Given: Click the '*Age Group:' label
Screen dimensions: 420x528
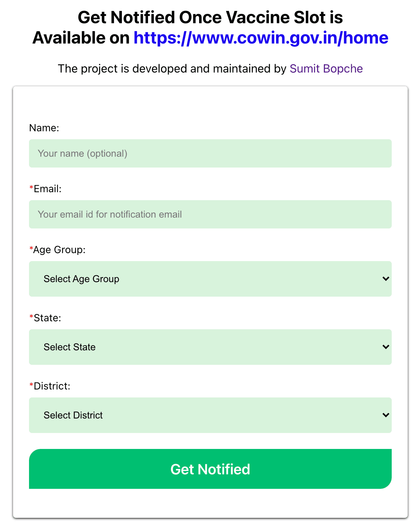Looking at the screenshot, I should [57, 249].
